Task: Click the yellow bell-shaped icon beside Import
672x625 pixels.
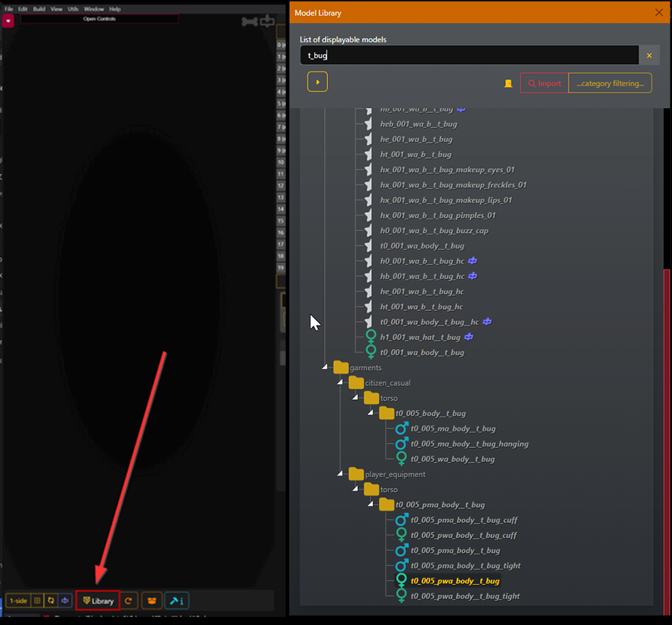Action: (x=508, y=84)
